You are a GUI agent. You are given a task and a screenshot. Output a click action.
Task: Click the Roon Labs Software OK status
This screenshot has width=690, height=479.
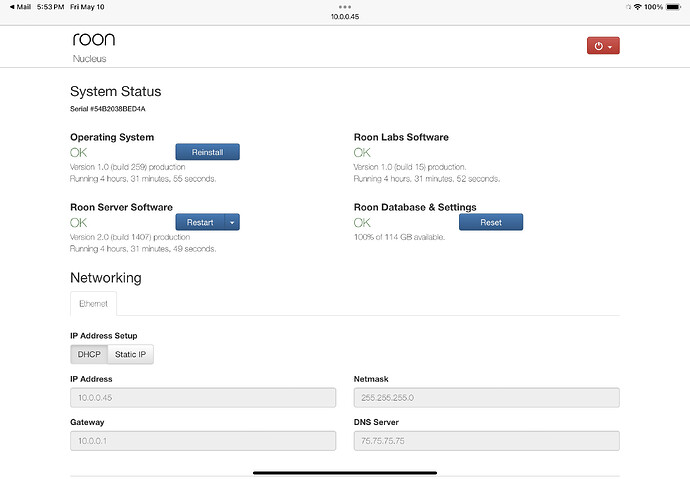[362, 153]
